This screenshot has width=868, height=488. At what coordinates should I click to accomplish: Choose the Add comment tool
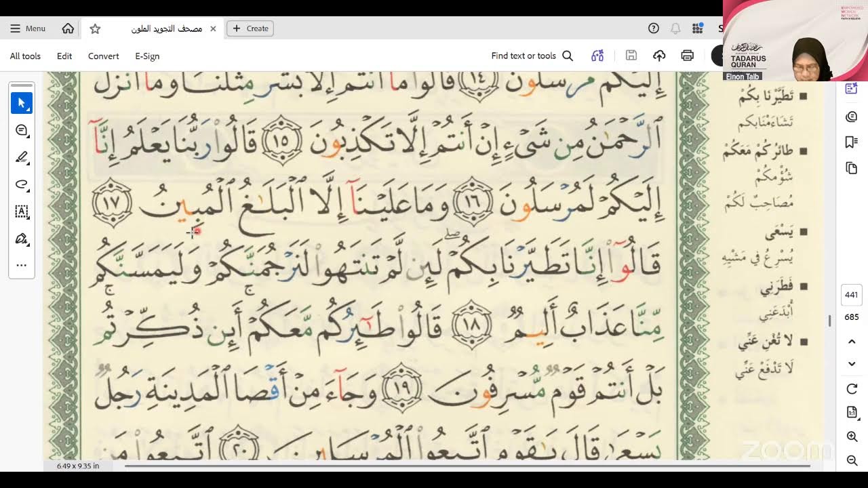click(x=22, y=130)
